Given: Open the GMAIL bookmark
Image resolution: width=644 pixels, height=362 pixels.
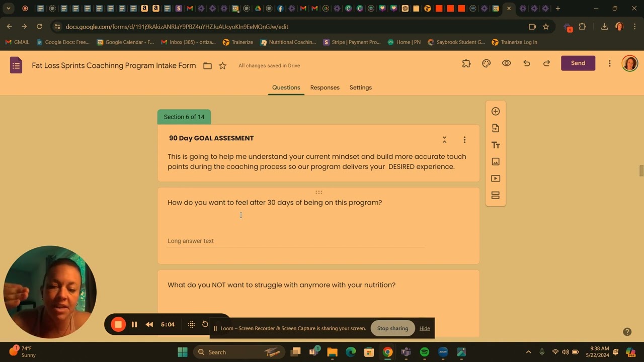Looking at the screenshot, I should point(17,42).
